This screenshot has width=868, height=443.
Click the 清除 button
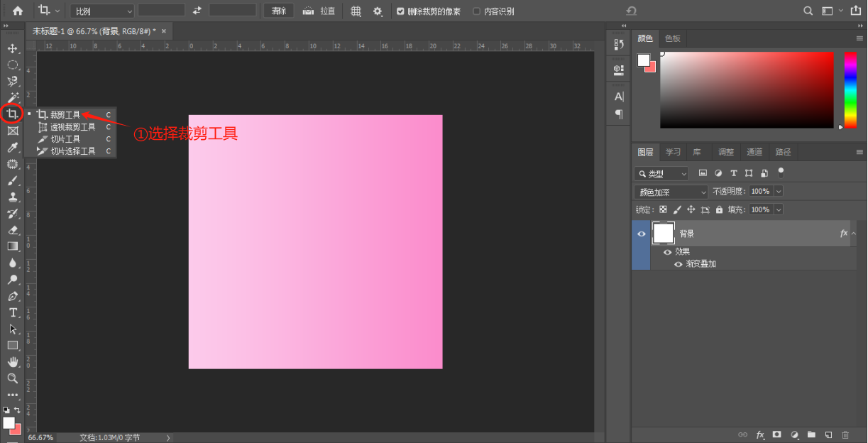pos(279,11)
